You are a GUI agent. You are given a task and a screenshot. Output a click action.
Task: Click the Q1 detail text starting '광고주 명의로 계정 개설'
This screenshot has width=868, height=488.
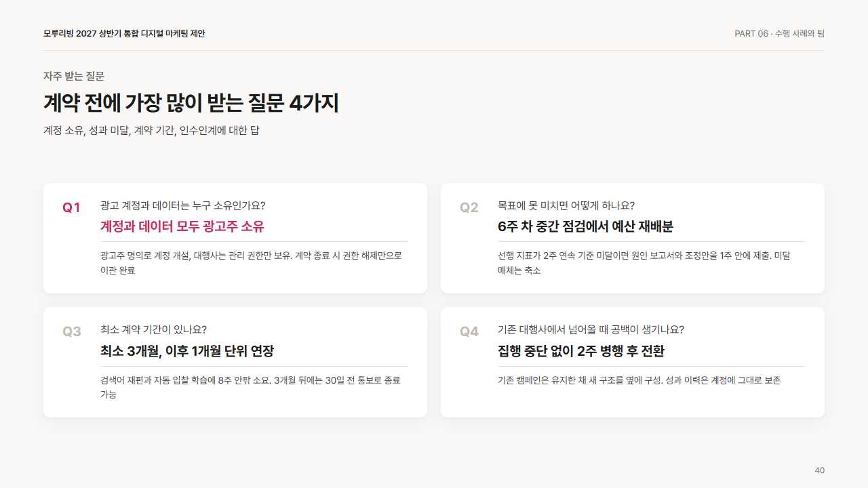click(252, 263)
